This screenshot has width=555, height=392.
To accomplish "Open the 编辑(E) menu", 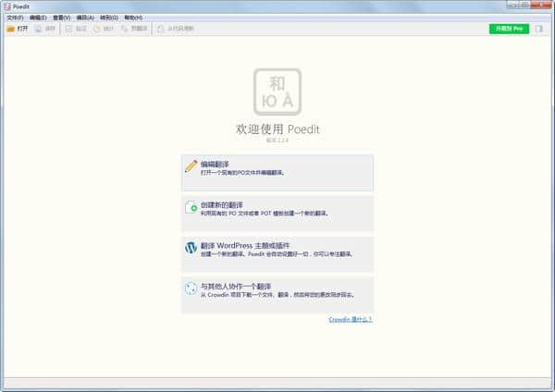I will [x=38, y=18].
